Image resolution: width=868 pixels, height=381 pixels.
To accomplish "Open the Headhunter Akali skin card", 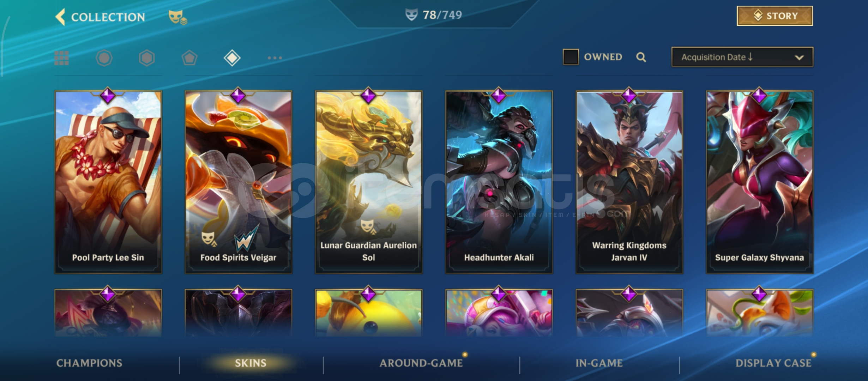I will click(x=499, y=182).
